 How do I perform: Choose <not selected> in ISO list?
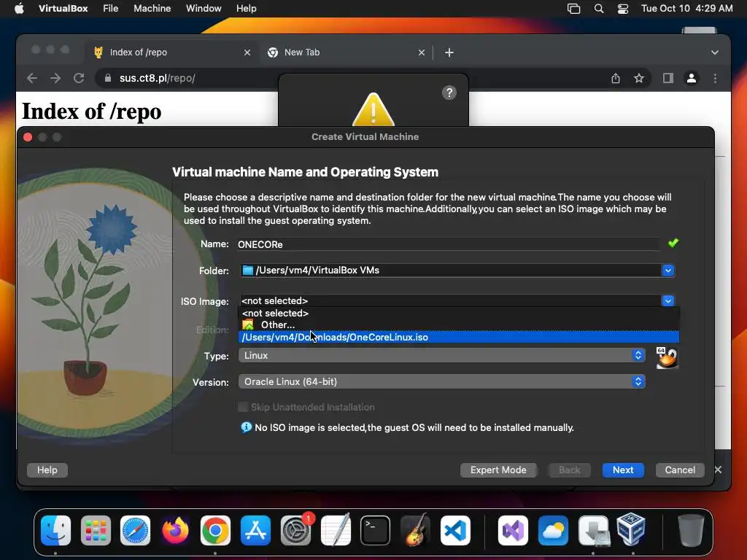pos(459,313)
